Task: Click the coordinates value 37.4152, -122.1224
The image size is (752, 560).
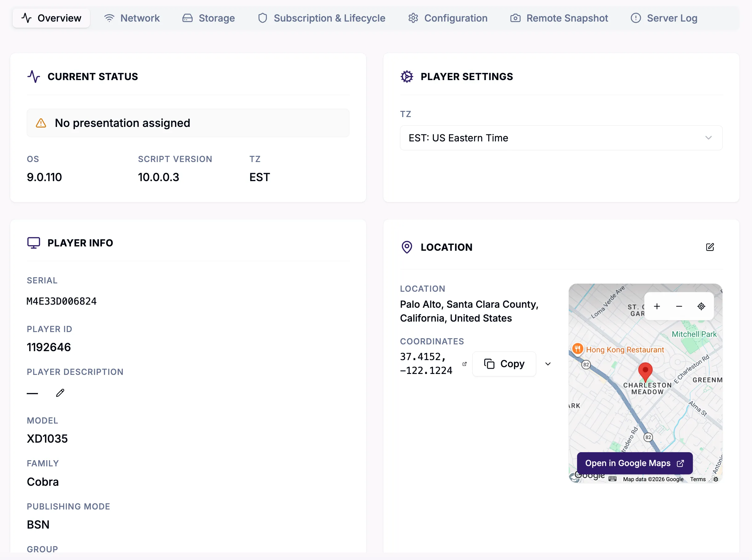Action: click(x=426, y=364)
